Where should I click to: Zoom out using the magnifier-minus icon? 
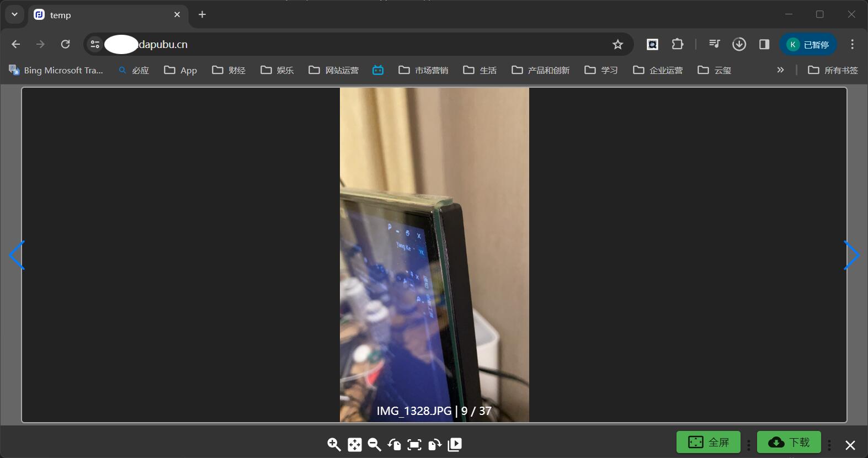click(375, 444)
